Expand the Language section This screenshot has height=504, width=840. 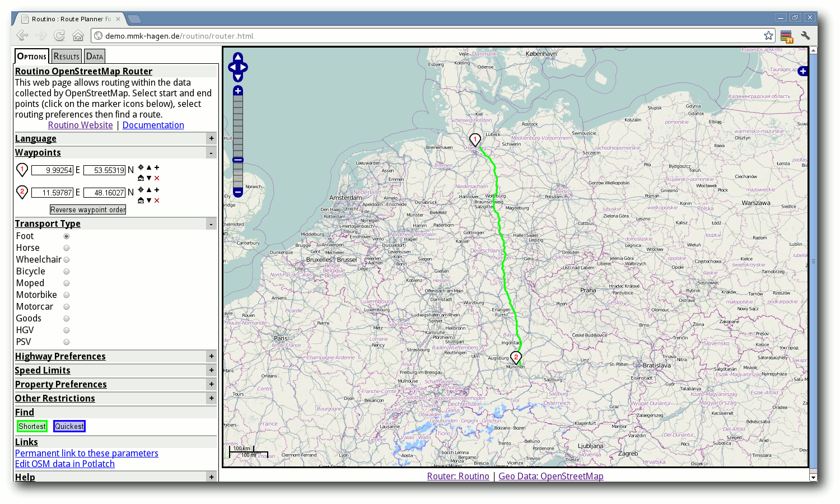pyautogui.click(x=211, y=138)
